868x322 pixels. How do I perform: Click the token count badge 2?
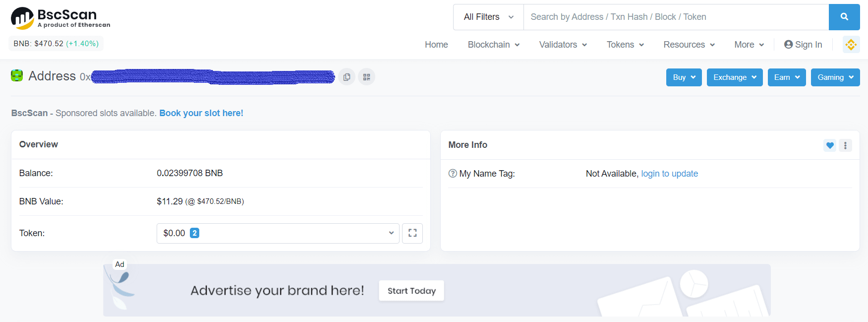(194, 233)
